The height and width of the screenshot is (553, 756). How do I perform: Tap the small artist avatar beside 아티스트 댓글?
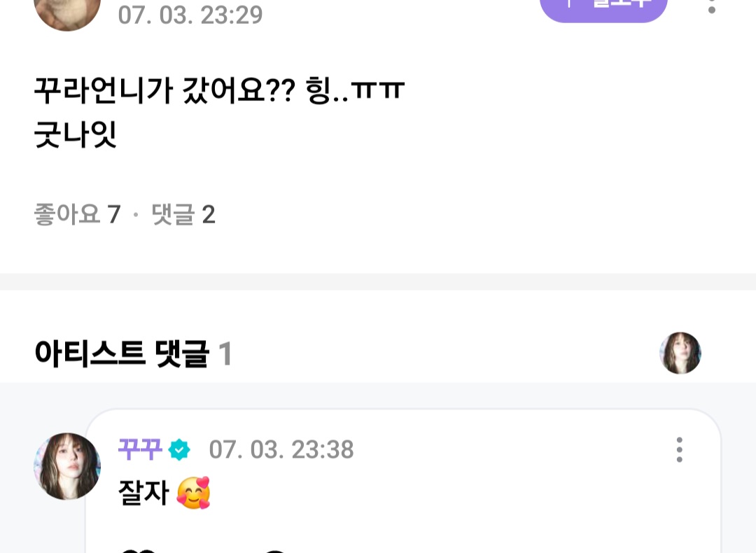point(680,353)
